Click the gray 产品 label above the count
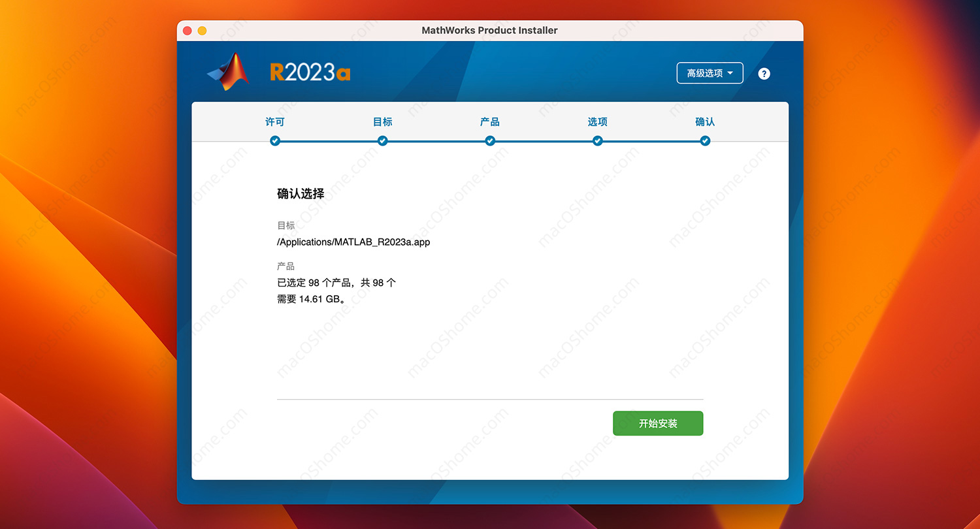 click(x=286, y=266)
